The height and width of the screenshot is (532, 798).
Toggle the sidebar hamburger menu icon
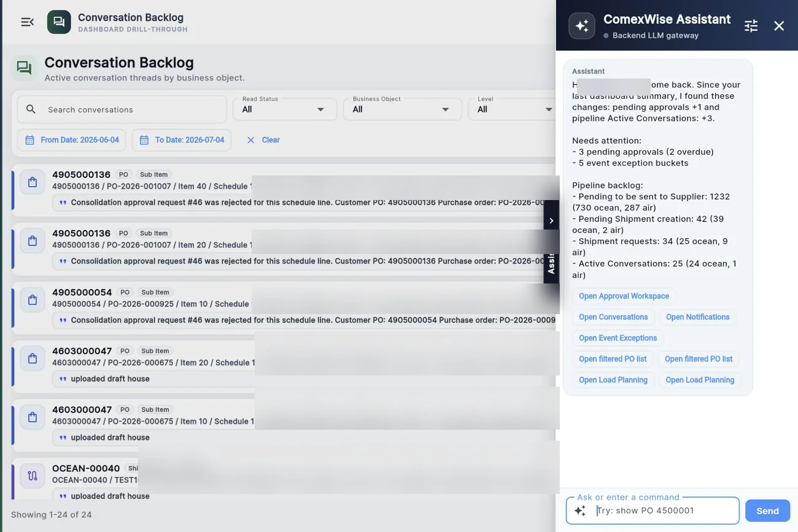tap(27, 22)
